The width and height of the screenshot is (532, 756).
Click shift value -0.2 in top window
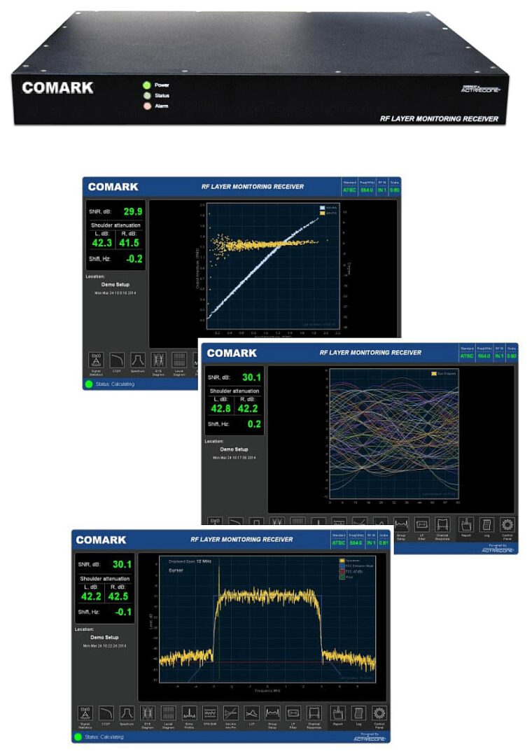tap(134, 259)
